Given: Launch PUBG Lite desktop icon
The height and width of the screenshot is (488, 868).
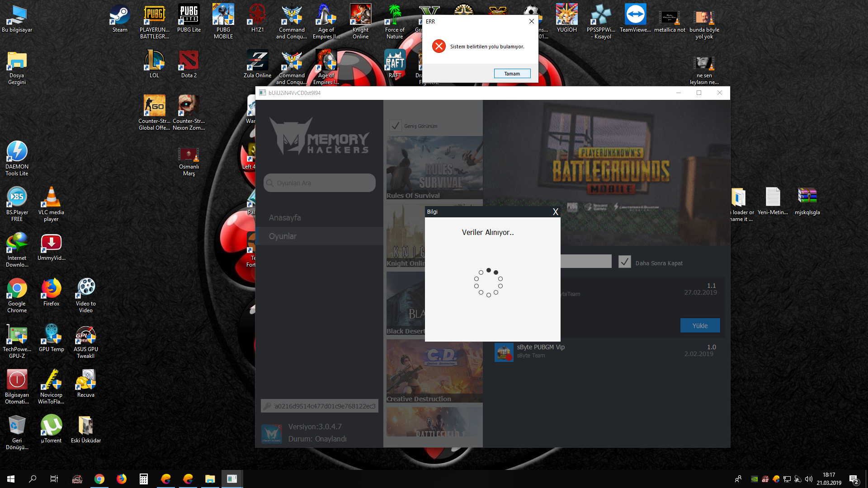Looking at the screenshot, I should [x=189, y=19].
